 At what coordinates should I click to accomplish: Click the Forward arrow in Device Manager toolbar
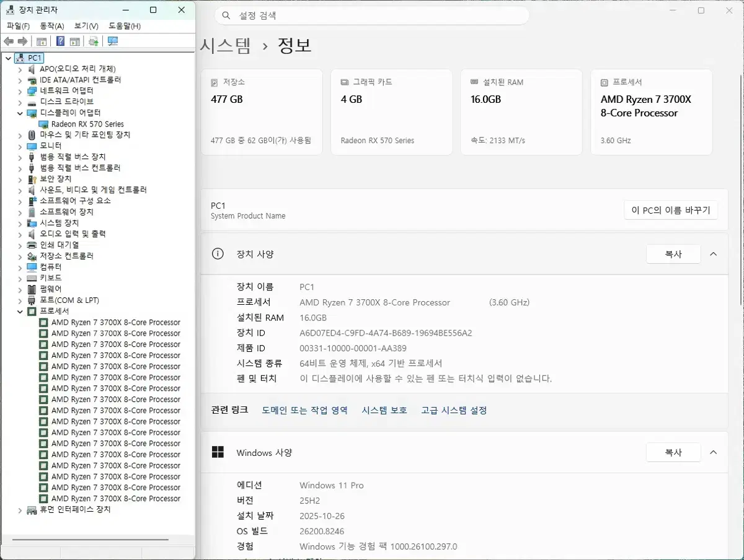[22, 42]
